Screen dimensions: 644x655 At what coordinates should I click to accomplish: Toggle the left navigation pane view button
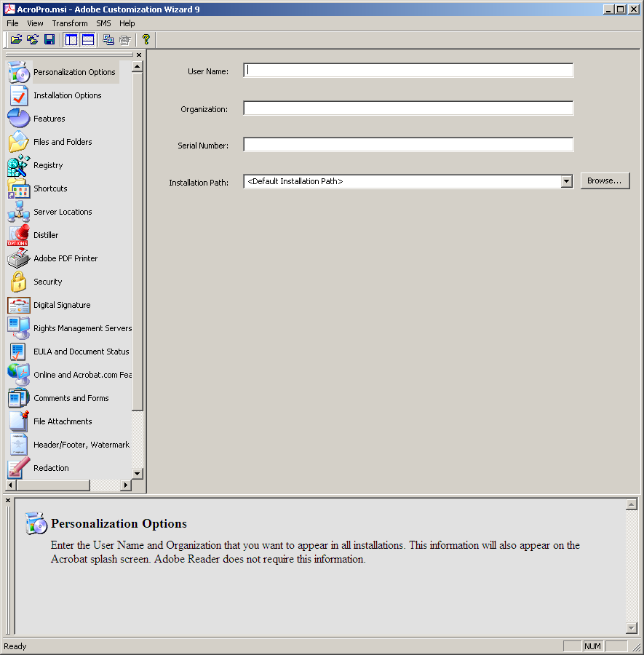coord(71,39)
